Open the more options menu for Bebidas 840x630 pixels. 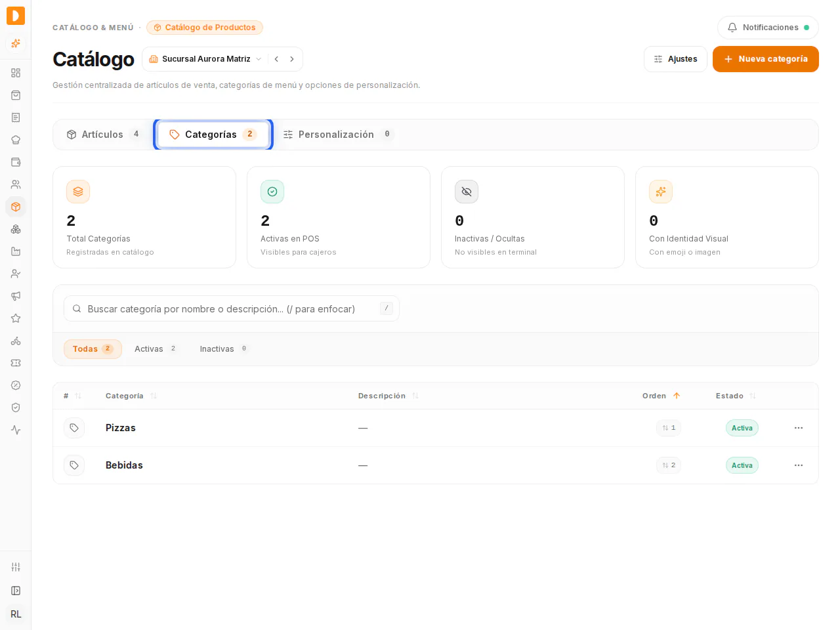coord(799,465)
